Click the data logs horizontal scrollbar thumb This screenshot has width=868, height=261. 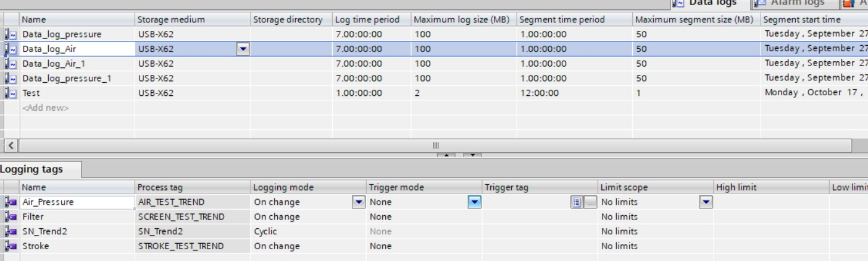click(434, 145)
